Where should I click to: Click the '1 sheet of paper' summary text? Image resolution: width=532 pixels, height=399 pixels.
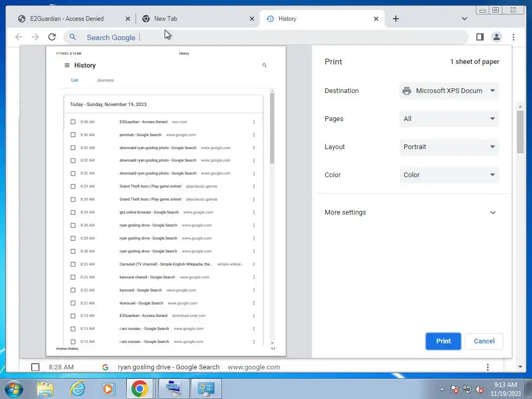(x=474, y=62)
